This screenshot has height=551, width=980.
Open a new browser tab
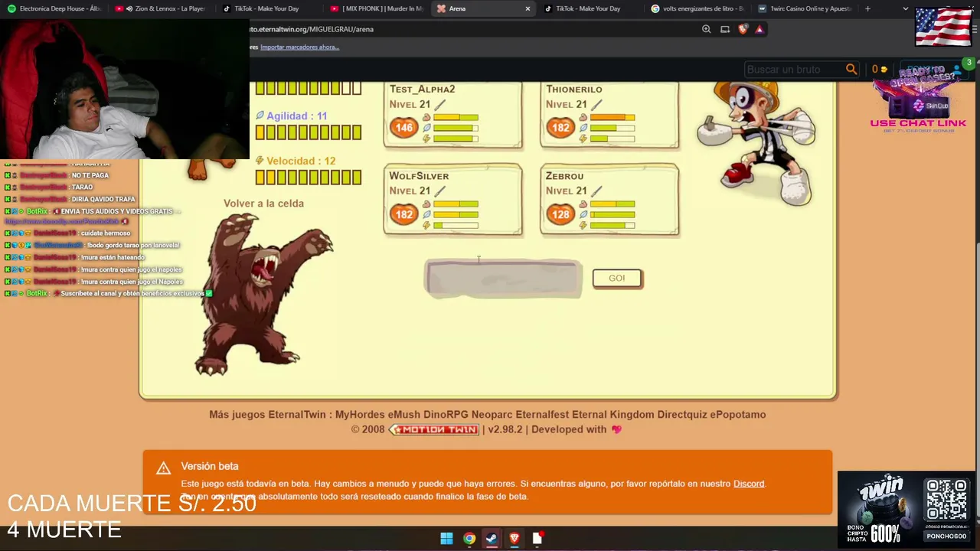pos(867,8)
